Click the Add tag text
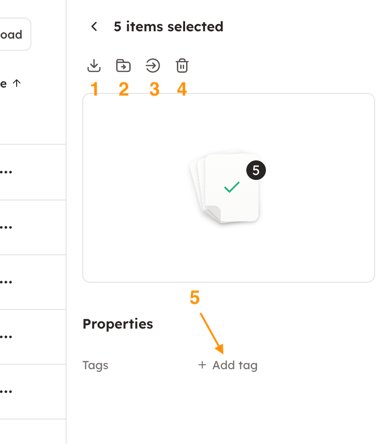This screenshot has height=444, width=380. click(235, 365)
